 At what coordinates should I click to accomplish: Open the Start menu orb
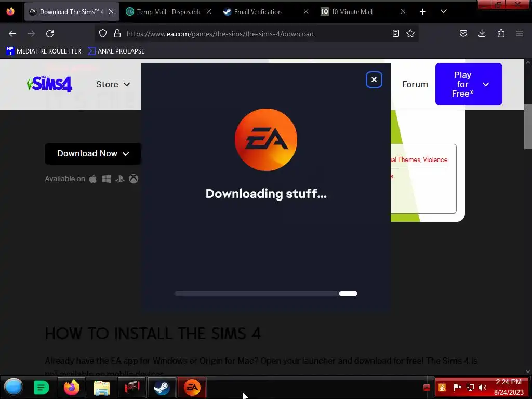coord(14,388)
